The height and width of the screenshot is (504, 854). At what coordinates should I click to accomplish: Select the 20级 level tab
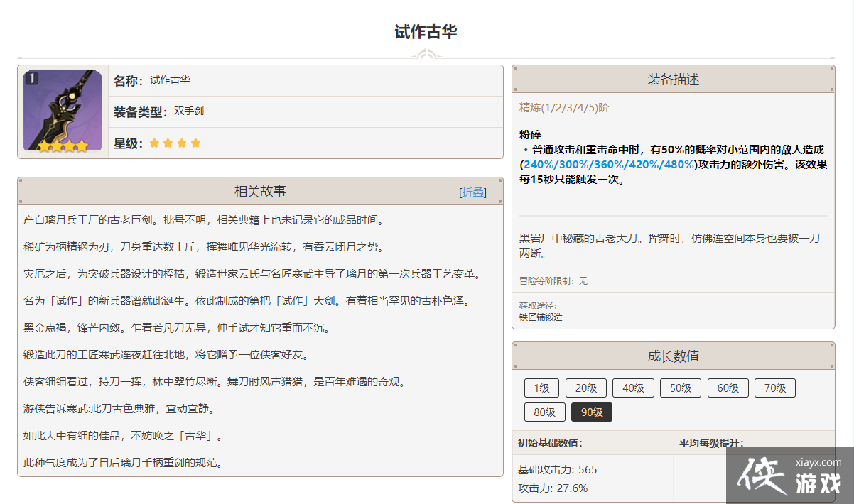pyautogui.click(x=586, y=388)
